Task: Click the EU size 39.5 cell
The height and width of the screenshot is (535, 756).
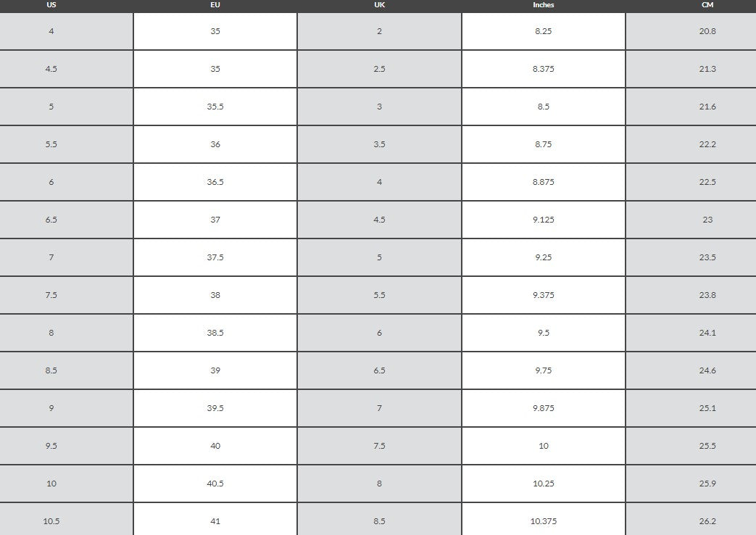Action: 215,408
